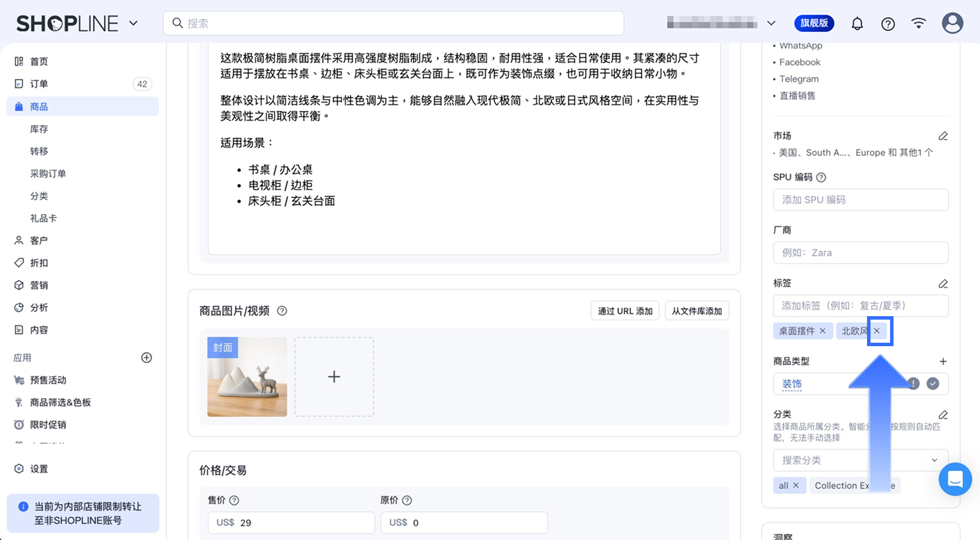Click the 书桌 / 办公桌 bullet
Screen dimensions: 980x540
click(x=280, y=170)
